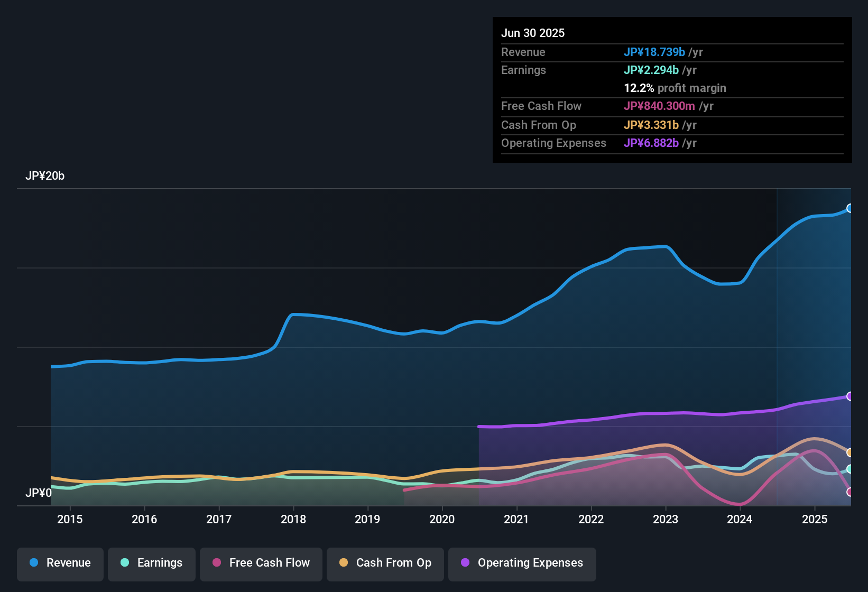Hide the Earnings line via the legend

point(152,563)
